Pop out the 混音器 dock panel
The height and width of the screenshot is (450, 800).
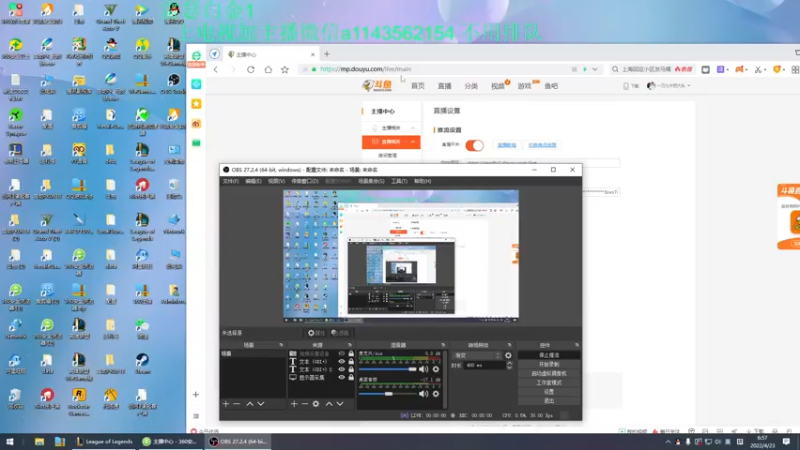443,345
